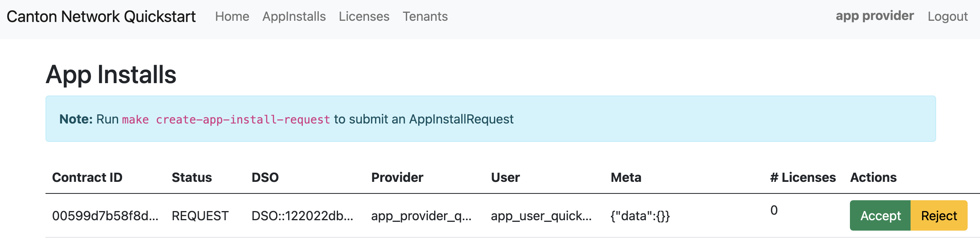
Task: Click the app_user_quick... user cell
Action: coord(541,216)
